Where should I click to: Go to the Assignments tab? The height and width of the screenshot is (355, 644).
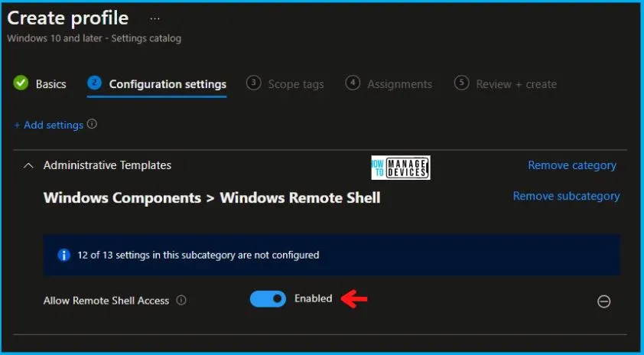pyautogui.click(x=399, y=84)
